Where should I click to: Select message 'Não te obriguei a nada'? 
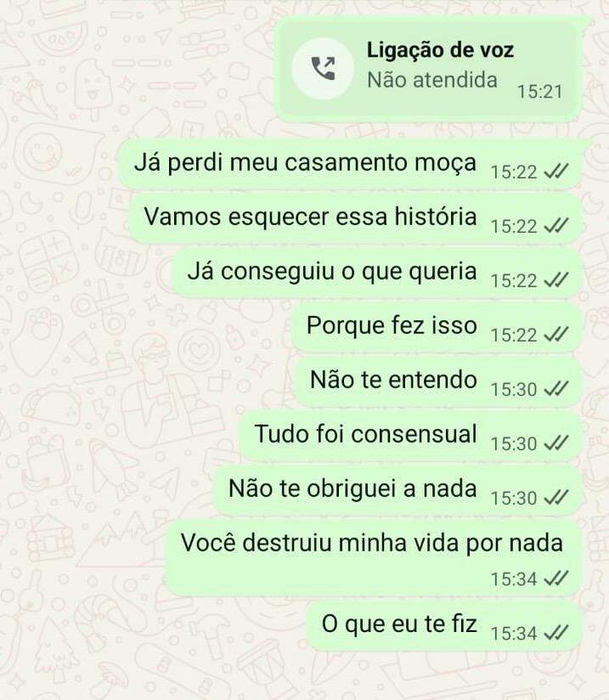398,490
